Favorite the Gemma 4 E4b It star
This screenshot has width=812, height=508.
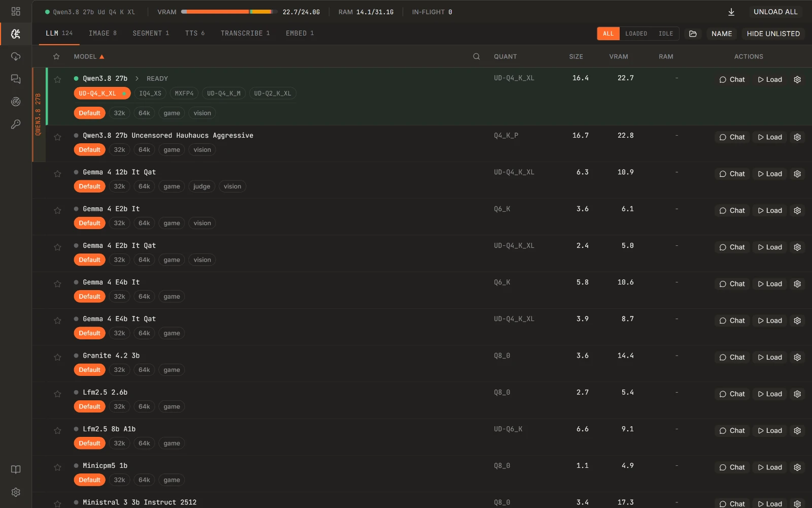tap(57, 283)
